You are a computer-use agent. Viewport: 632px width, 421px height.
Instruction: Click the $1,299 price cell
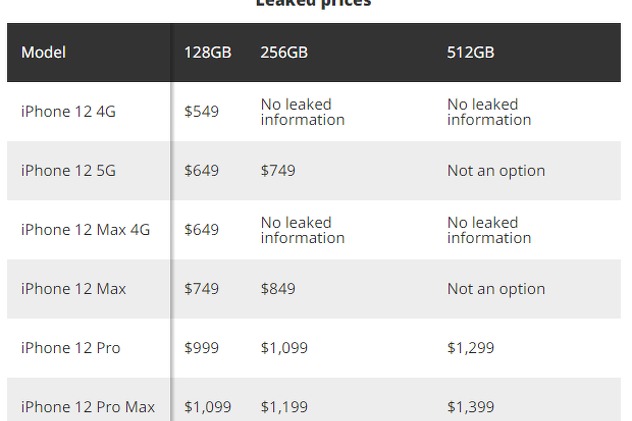pos(470,348)
